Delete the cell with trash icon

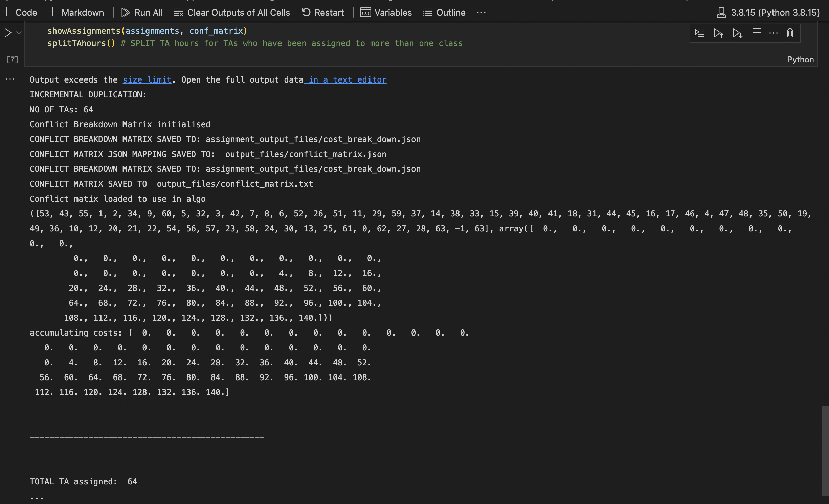[x=790, y=33]
